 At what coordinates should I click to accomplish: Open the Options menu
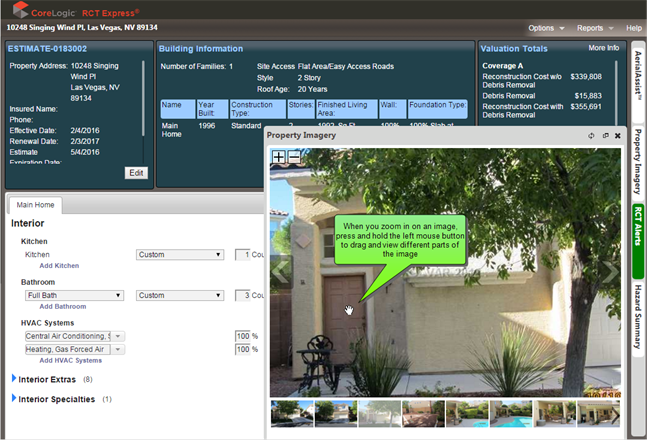click(x=546, y=28)
